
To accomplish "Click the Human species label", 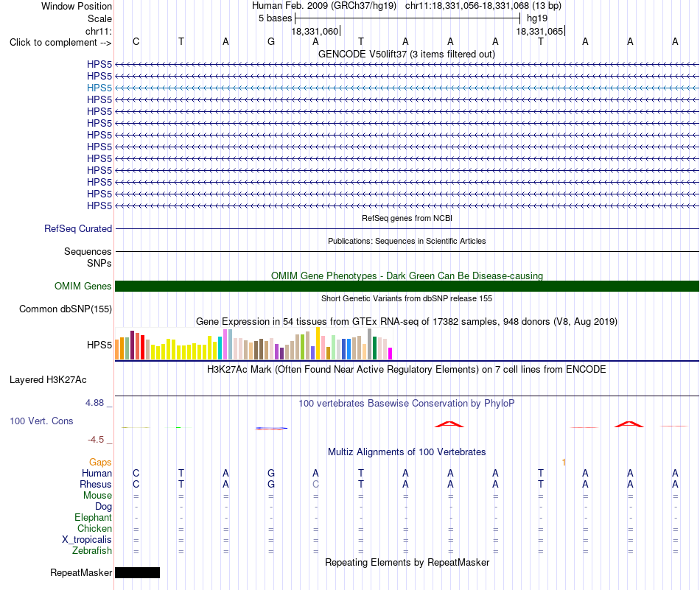I will (x=97, y=473).
